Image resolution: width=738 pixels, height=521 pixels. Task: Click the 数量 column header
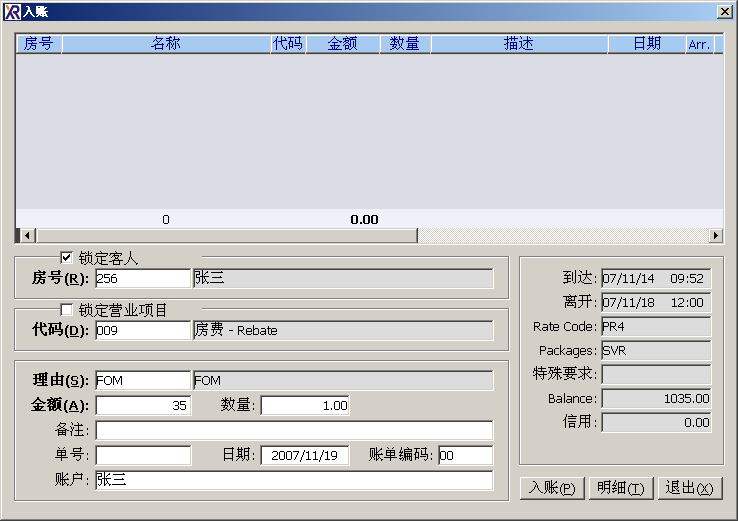pyautogui.click(x=405, y=44)
